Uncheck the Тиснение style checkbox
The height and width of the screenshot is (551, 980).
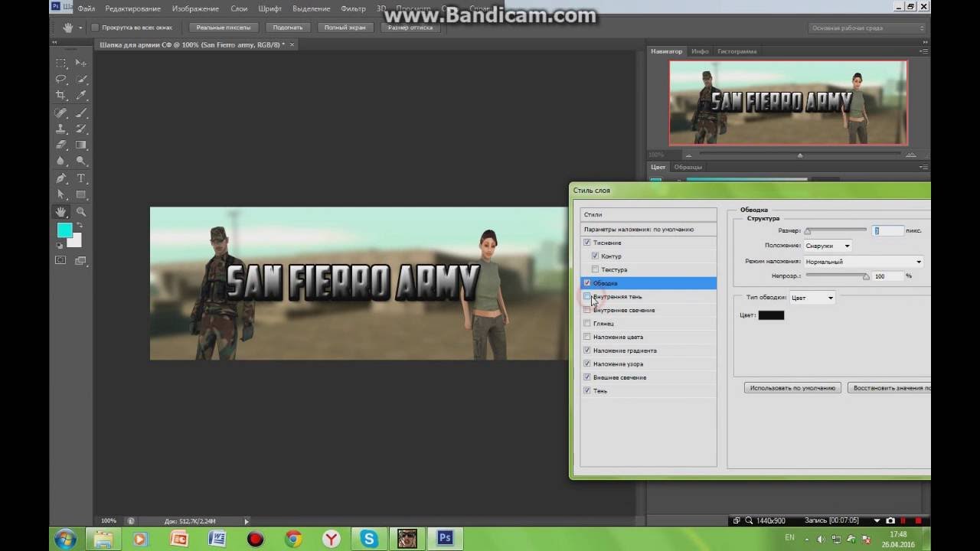pyautogui.click(x=587, y=243)
